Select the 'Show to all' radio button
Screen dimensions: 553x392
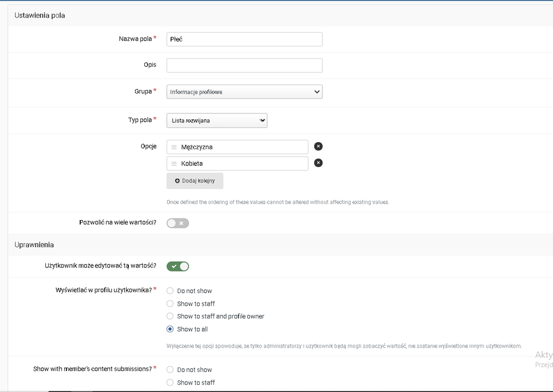pyautogui.click(x=170, y=329)
